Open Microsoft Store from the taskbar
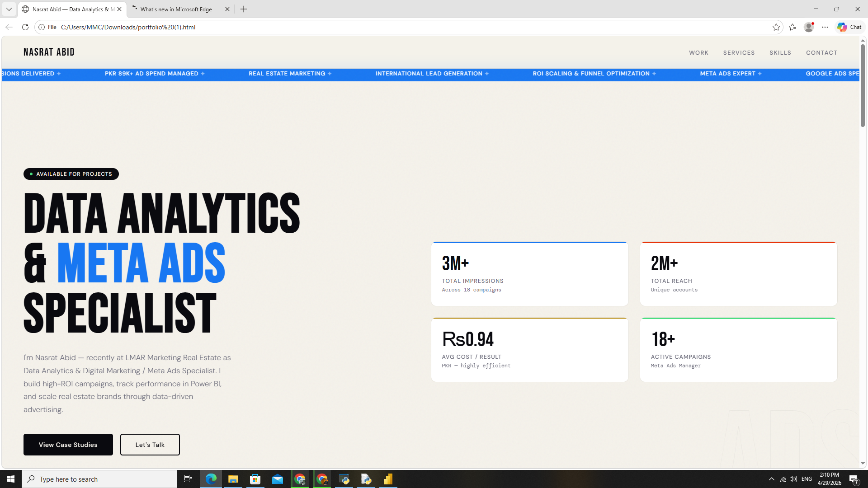 255,479
